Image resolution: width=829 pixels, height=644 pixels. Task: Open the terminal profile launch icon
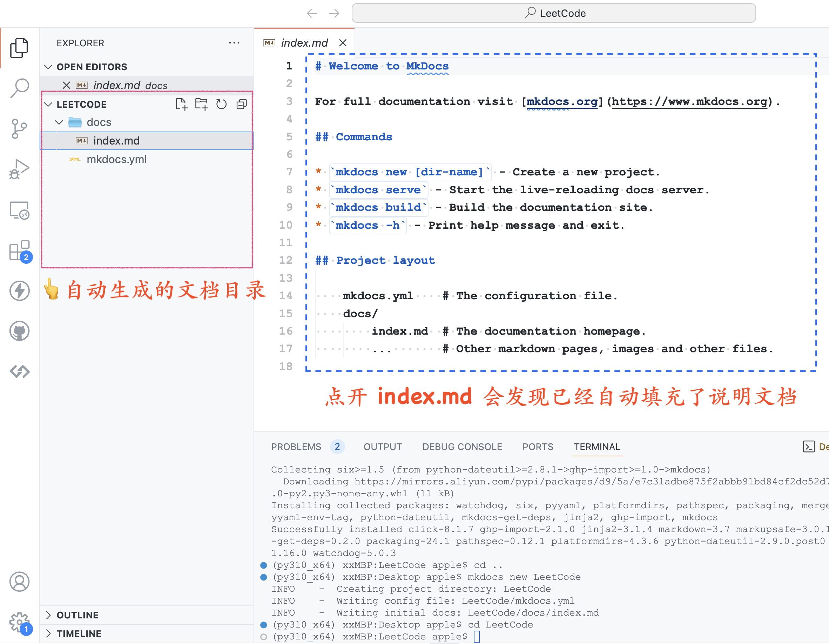pyautogui.click(x=809, y=447)
